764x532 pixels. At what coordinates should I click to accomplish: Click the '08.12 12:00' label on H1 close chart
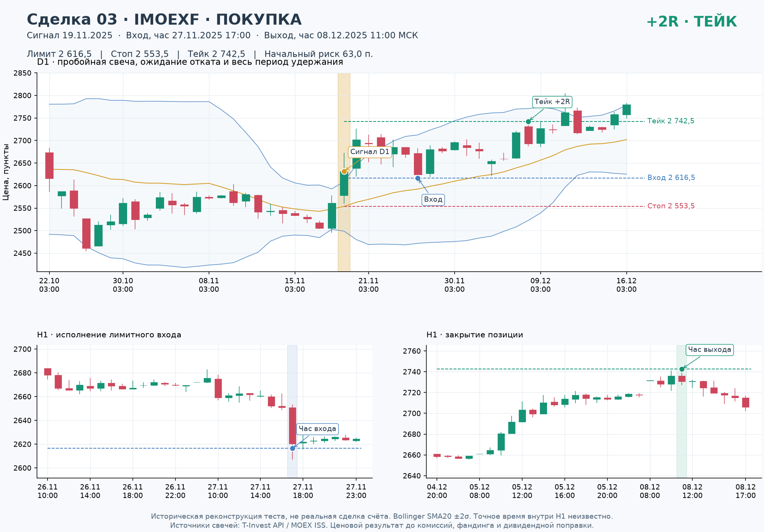click(692, 491)
